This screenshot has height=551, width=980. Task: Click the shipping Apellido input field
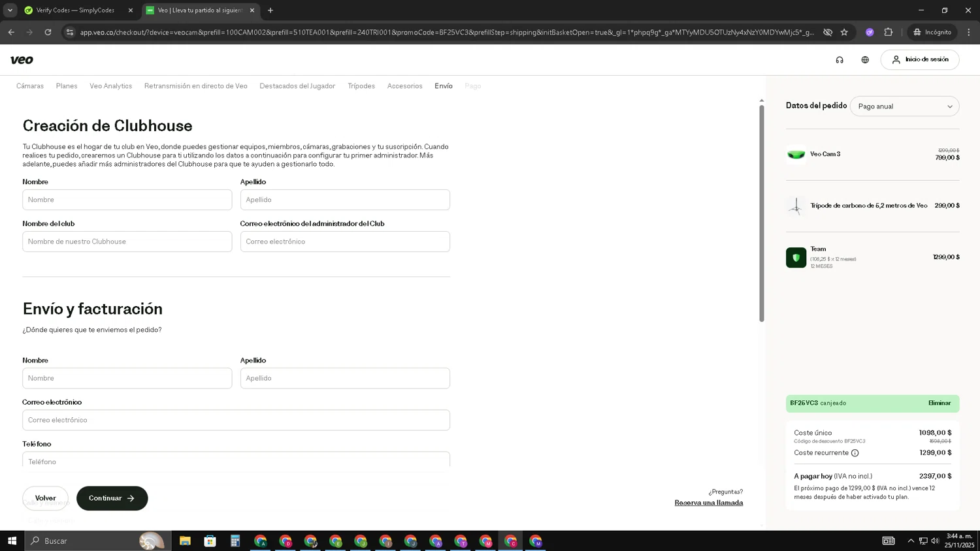pos(345,378)
